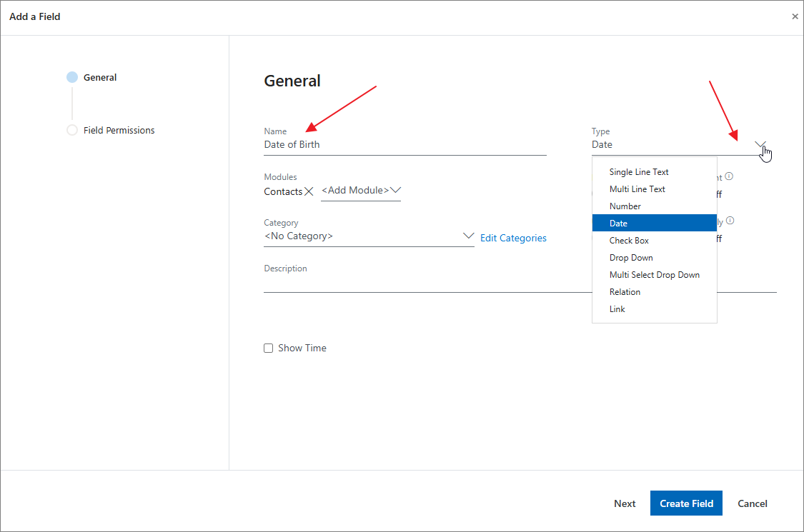
Task: Pick Drop Down field type
Action: [x=631, y=258]
